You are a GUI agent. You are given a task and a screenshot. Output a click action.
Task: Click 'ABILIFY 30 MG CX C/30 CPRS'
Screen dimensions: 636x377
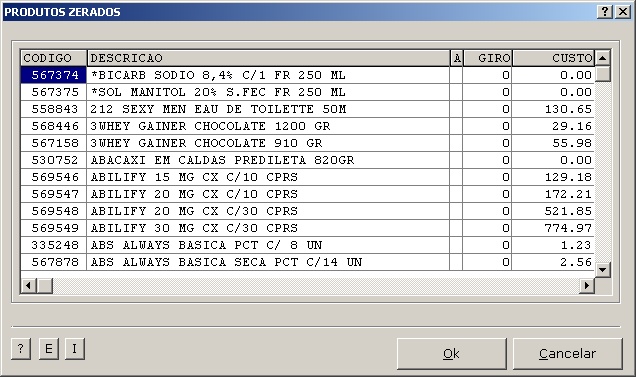click(x=194, y=228)
